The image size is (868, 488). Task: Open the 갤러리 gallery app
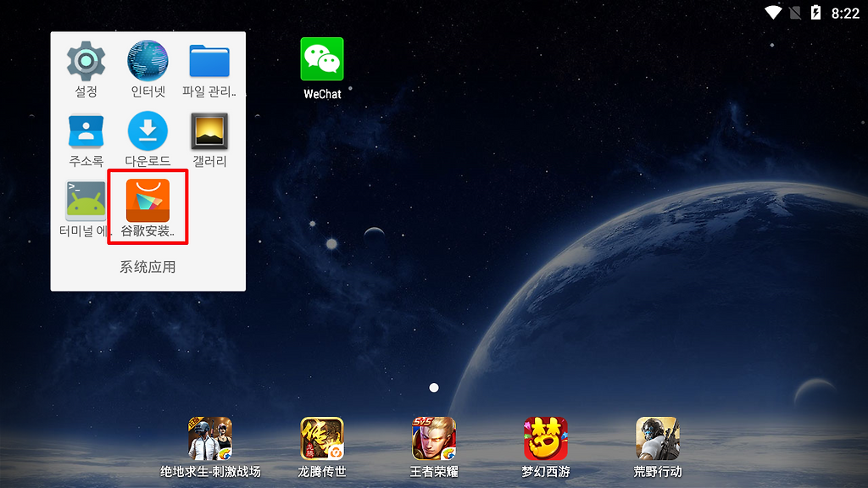(209, 131)
